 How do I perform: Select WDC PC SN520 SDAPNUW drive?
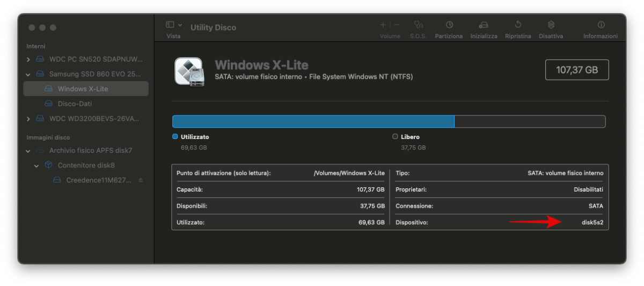[86, 59]
